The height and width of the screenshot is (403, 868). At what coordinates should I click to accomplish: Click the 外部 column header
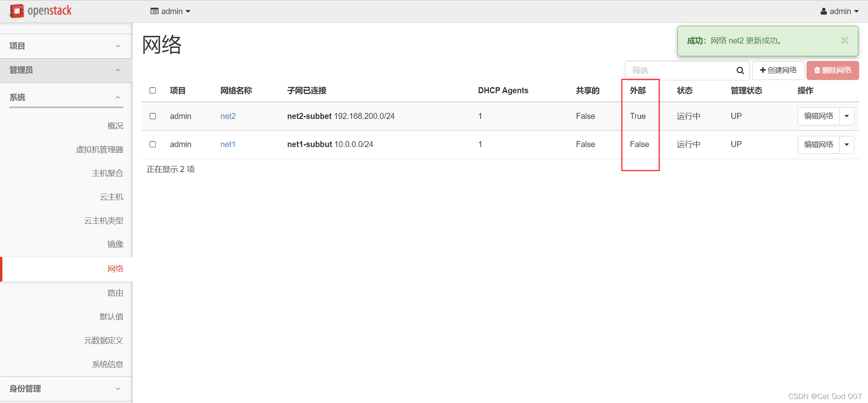click(638, 90)
